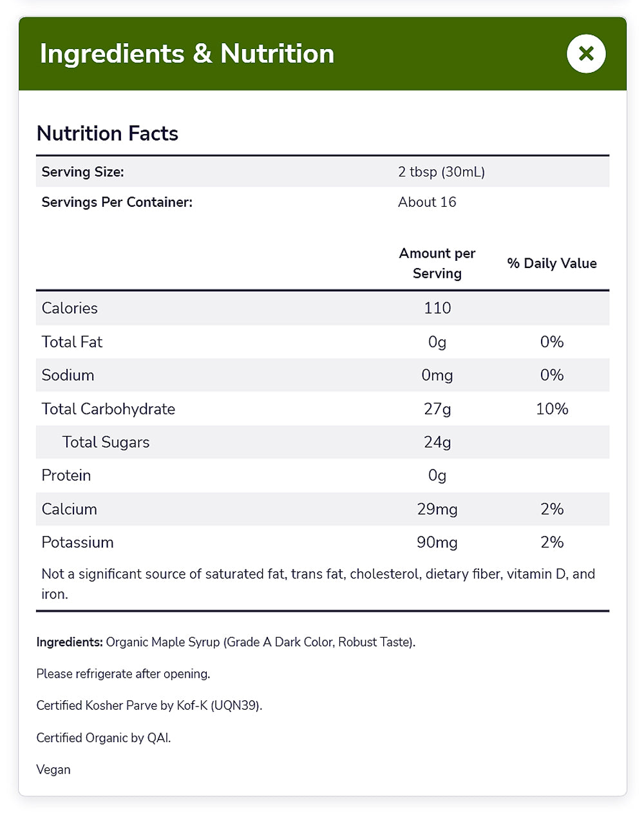Click the Nutrition Facts heading
This screenshot has width=644, height=820.
[x=108, y=133]
